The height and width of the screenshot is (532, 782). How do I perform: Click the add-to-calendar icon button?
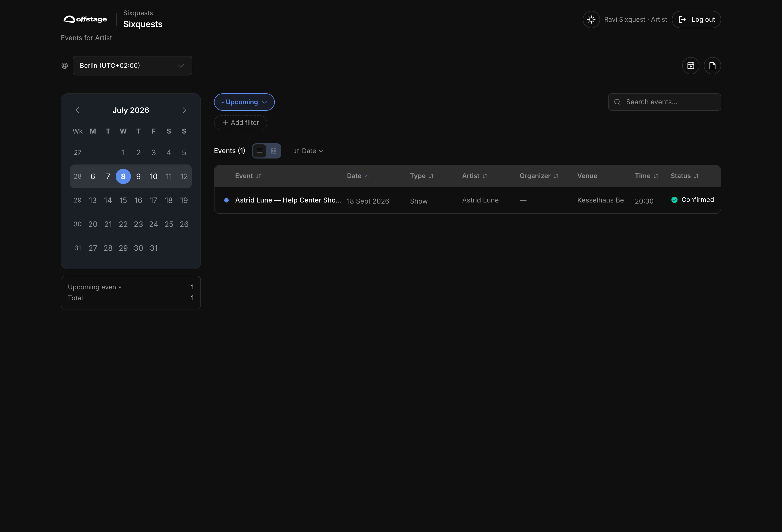(x=690, y=66)
